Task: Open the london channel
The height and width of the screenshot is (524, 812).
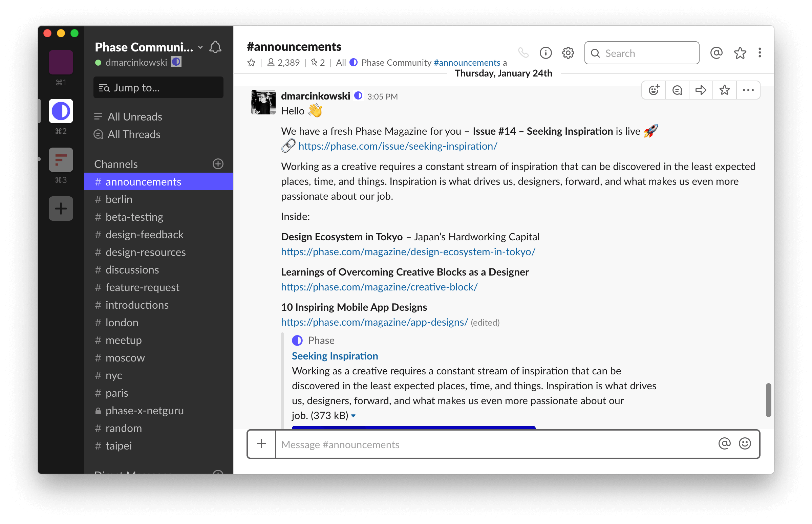Action: [x=158, y=322]
